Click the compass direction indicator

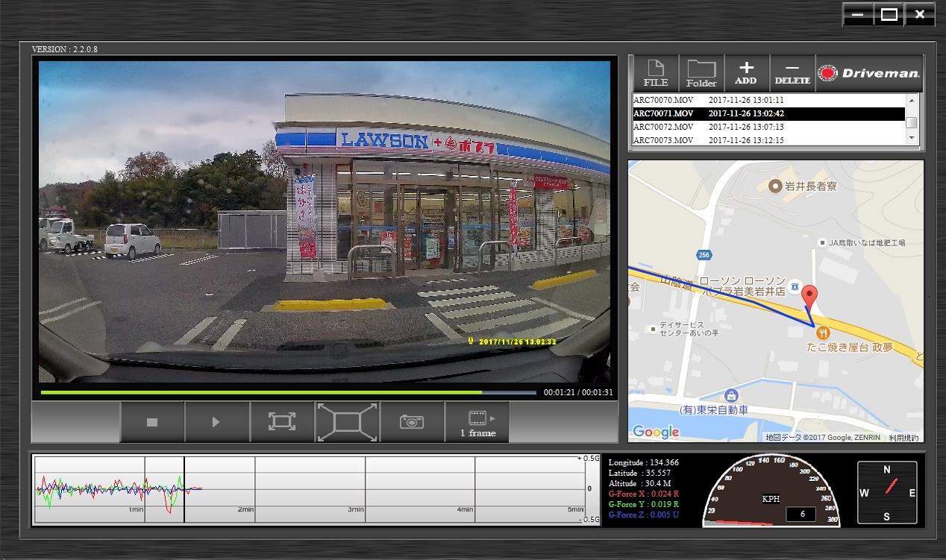point(887,492)
